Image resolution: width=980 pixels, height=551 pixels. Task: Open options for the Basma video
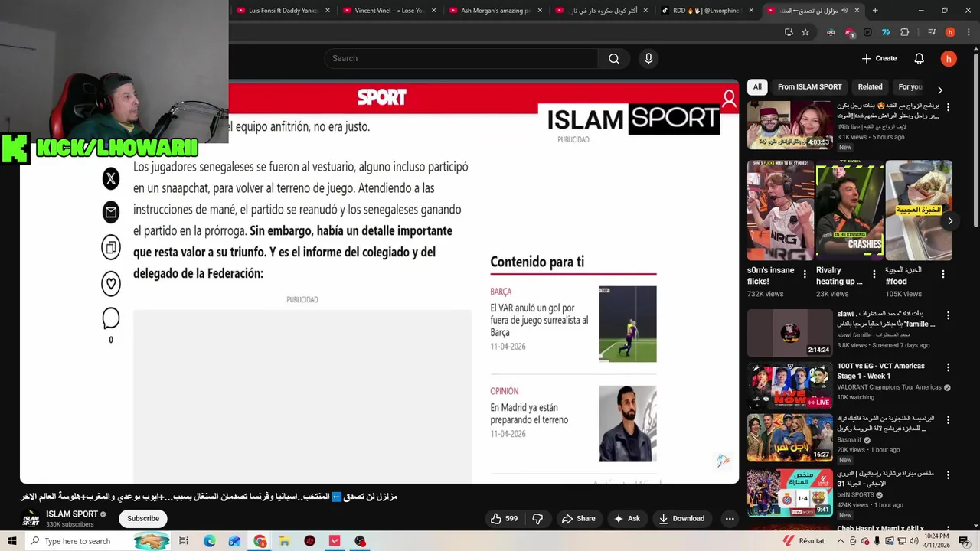coord(949,420)
